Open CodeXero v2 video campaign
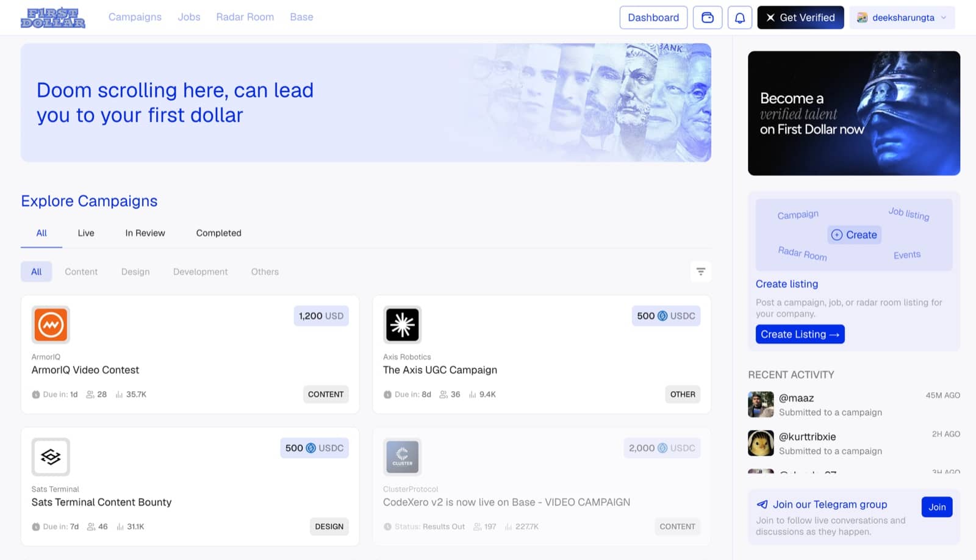Viewport: 976px width, 560px height. pos(506,502)
